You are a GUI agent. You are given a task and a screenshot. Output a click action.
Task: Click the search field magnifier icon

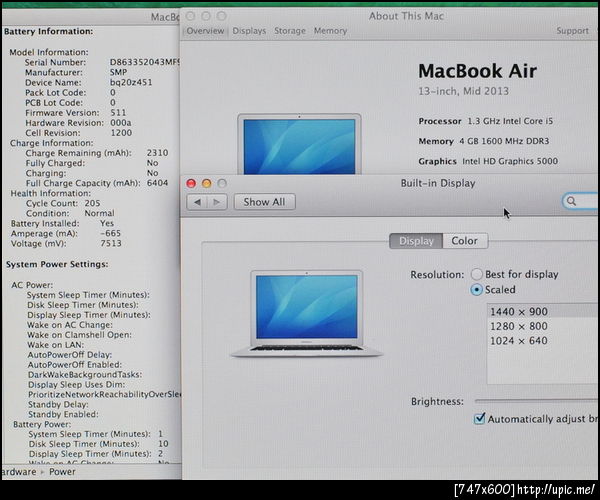pos(571,201)
